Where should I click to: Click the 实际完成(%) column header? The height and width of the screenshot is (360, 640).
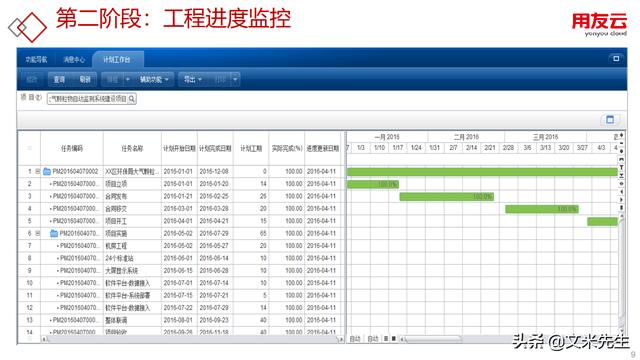pos(287,149)
